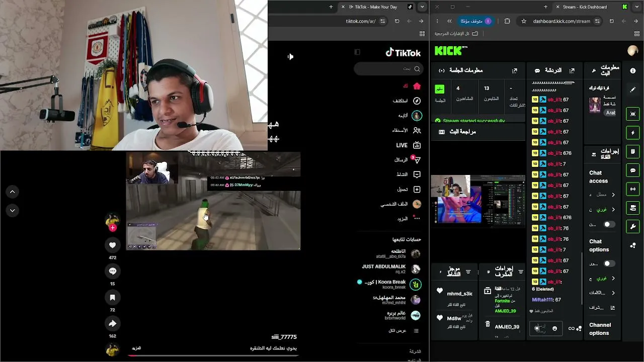The height and width of the screenshot is (362, 644).
Task: Switch to the Stream - Kick Dashboard tab
Action: (591, 7)
